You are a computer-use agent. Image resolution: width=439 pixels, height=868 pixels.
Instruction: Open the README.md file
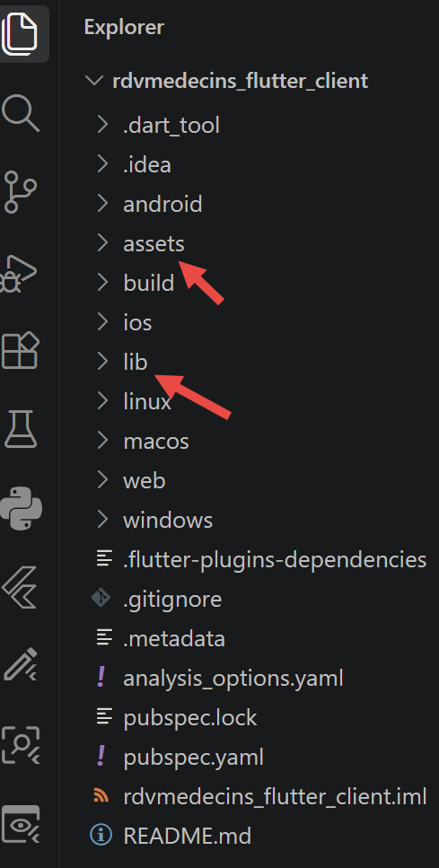tap(187, 836)
